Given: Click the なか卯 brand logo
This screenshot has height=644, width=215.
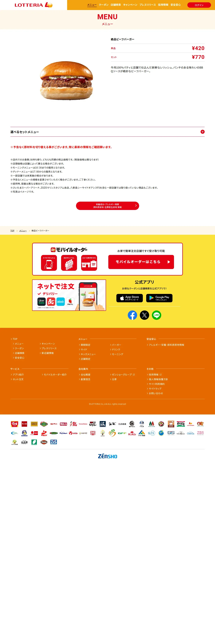Looking at the screenshot, I should tap(24, 424).
